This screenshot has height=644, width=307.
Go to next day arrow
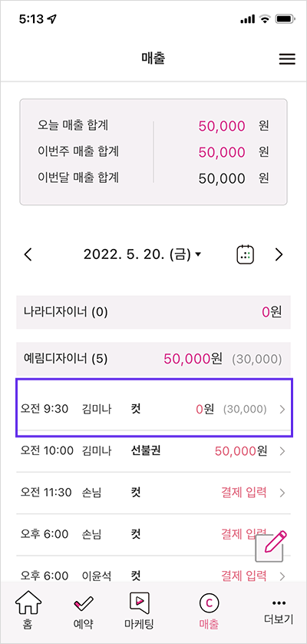tap(279, 254)
